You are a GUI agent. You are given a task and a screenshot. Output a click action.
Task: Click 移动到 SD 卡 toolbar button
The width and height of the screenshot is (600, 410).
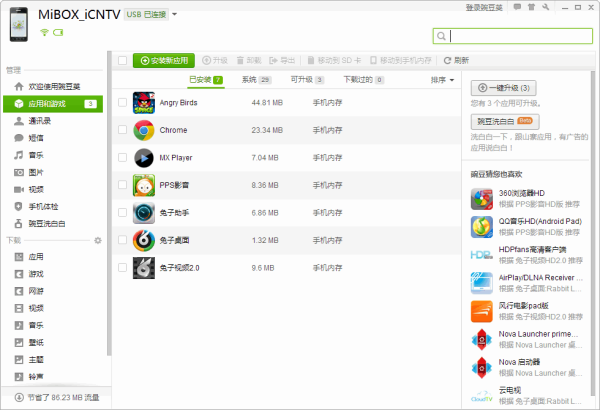tap(334, 60)
